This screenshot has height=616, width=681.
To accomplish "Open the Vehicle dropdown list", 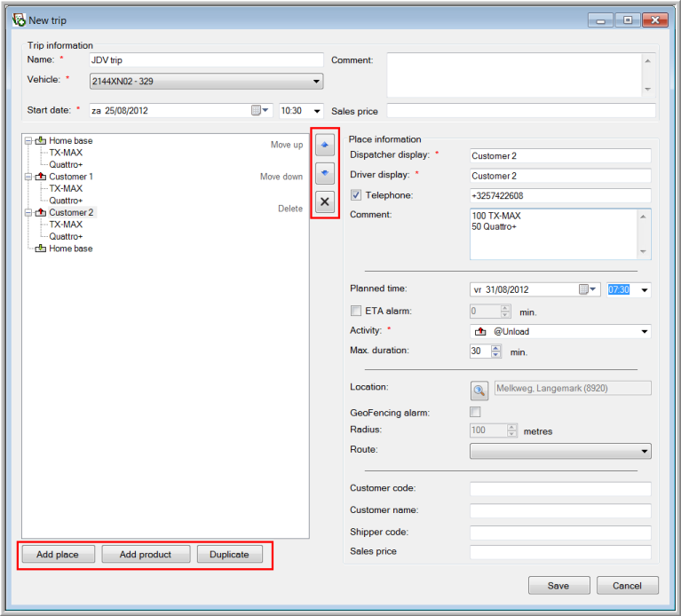I will pyautogui.click(x=317, y=82).
